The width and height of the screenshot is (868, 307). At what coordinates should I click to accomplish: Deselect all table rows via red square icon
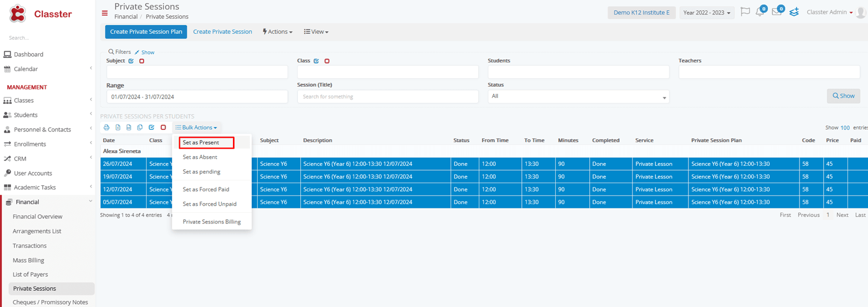point(163,128)
